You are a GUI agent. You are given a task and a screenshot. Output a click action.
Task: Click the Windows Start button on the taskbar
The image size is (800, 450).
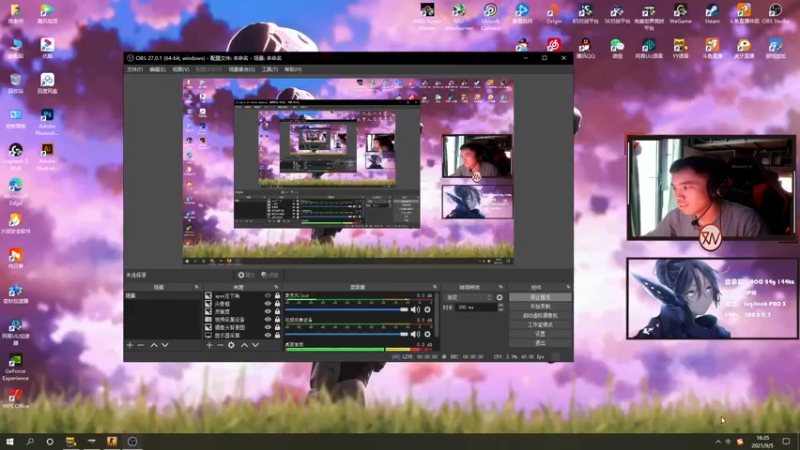click(10, 442)
